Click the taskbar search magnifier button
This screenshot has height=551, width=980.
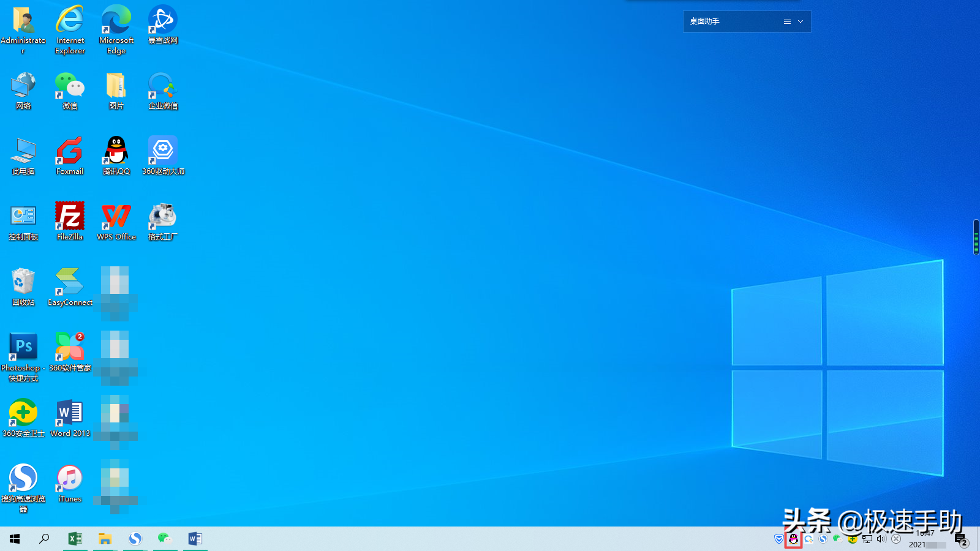point(44,539)
